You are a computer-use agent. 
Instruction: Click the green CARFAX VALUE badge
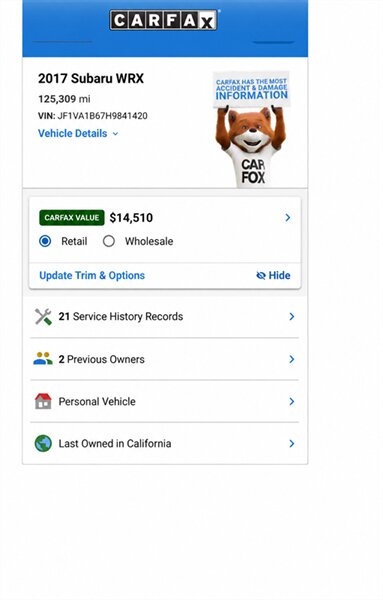coord(72,218)
